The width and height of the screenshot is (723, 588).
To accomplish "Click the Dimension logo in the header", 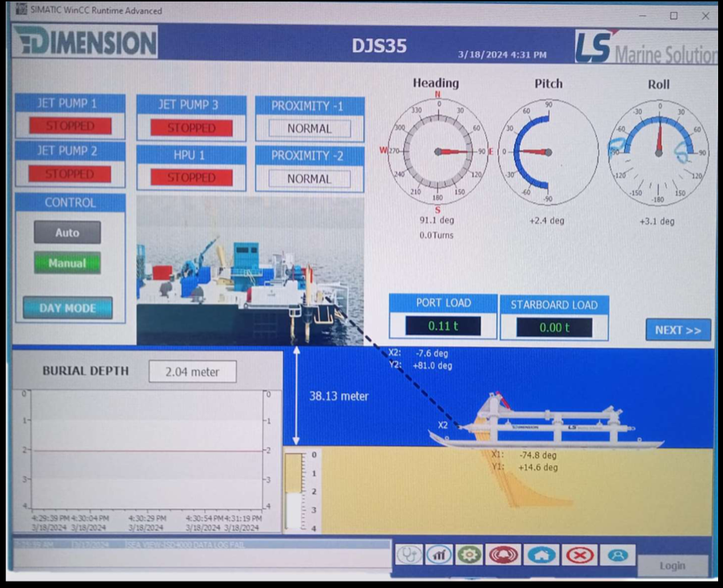I will coord(85,42).
